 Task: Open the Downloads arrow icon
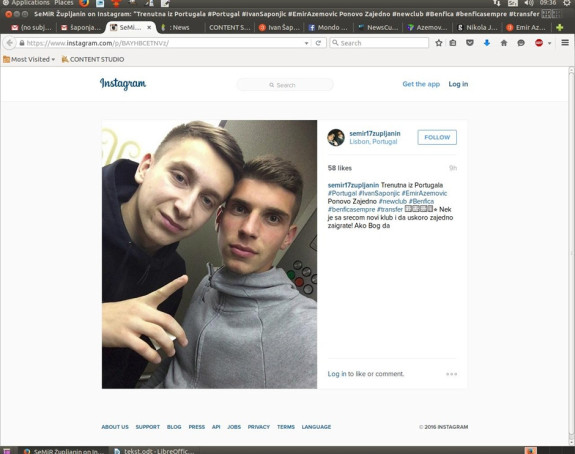(487, 43)
